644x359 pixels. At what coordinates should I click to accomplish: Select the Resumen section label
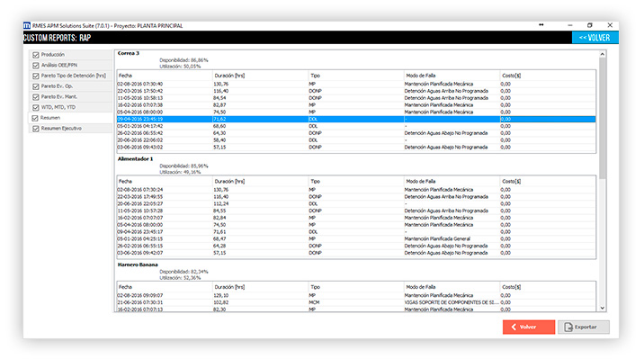tap(50, 118)
